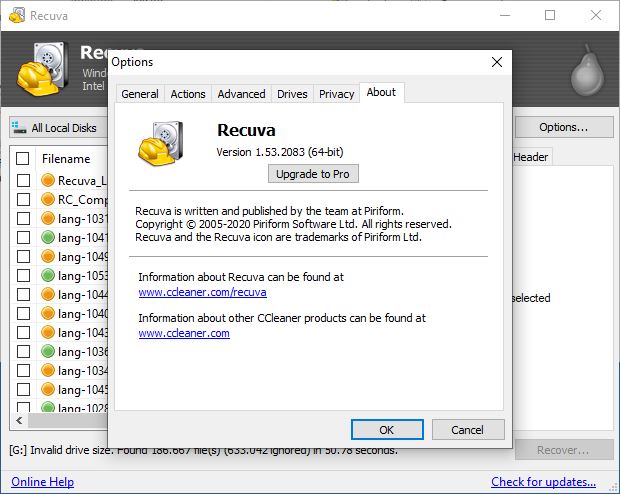Select the lang-1036 file row
This screenshot has height=494, width=620.
59,351
